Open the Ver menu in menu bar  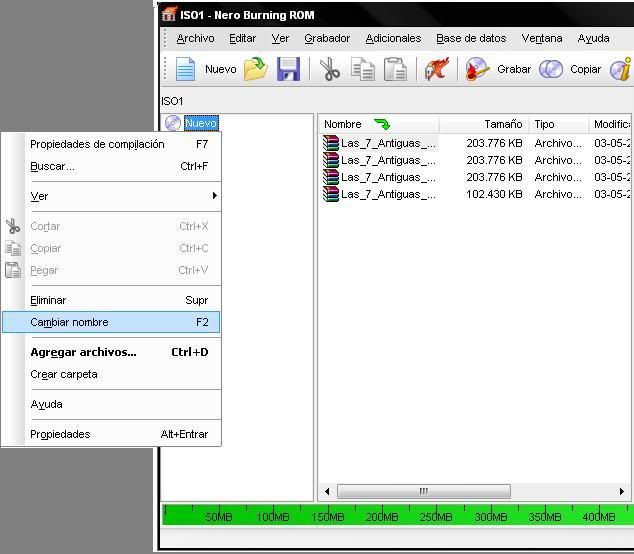[280, 38]
